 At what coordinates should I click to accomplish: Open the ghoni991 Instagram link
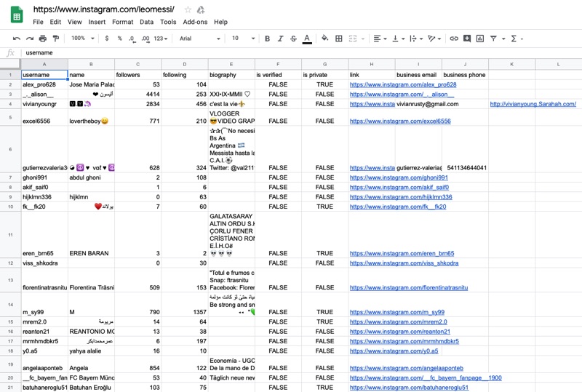[399, 177]
